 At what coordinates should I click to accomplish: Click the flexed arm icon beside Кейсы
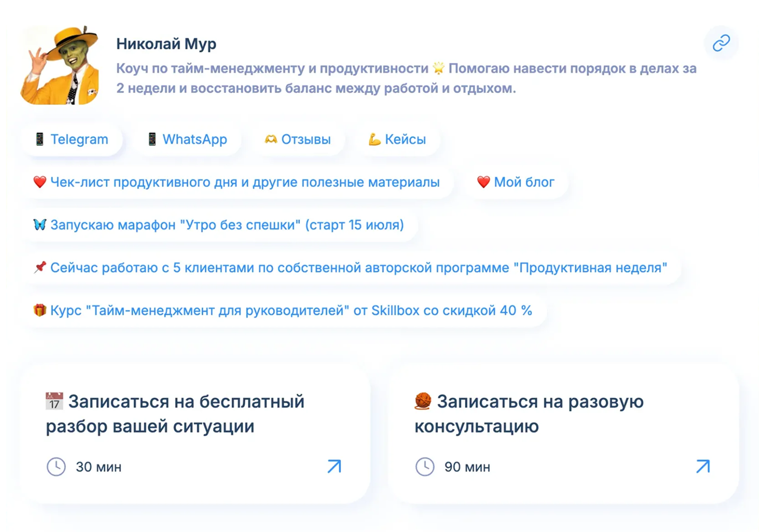tap(375, 139)
